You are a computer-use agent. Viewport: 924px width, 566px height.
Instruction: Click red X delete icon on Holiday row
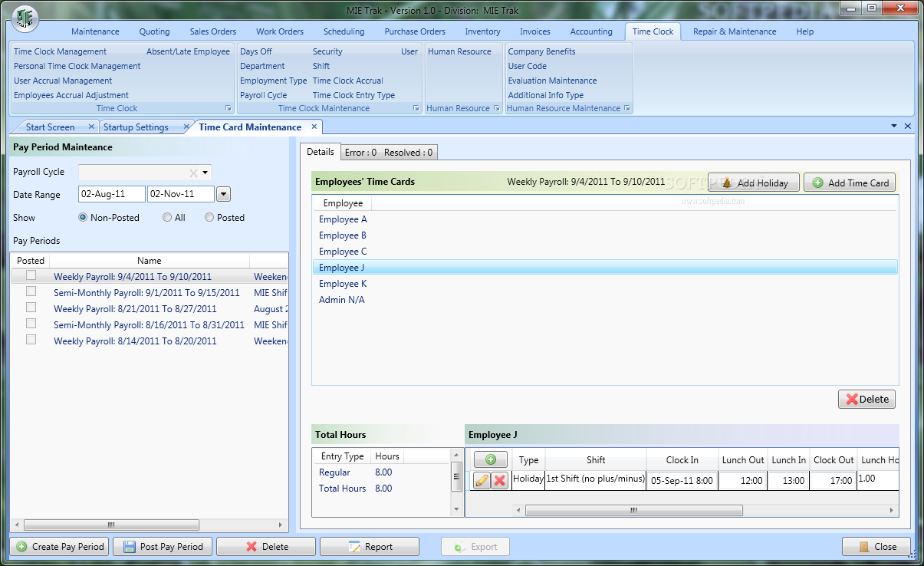499,480
